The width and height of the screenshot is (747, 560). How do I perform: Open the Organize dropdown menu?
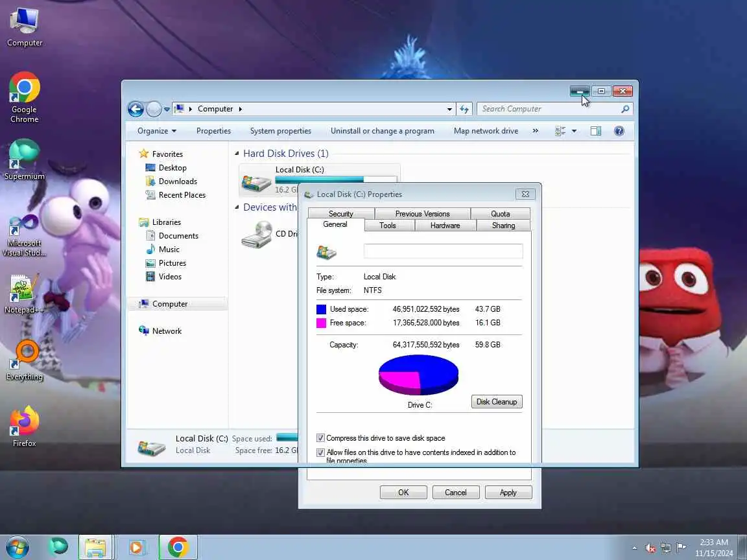pyautogui.click(x=157, y=131)
